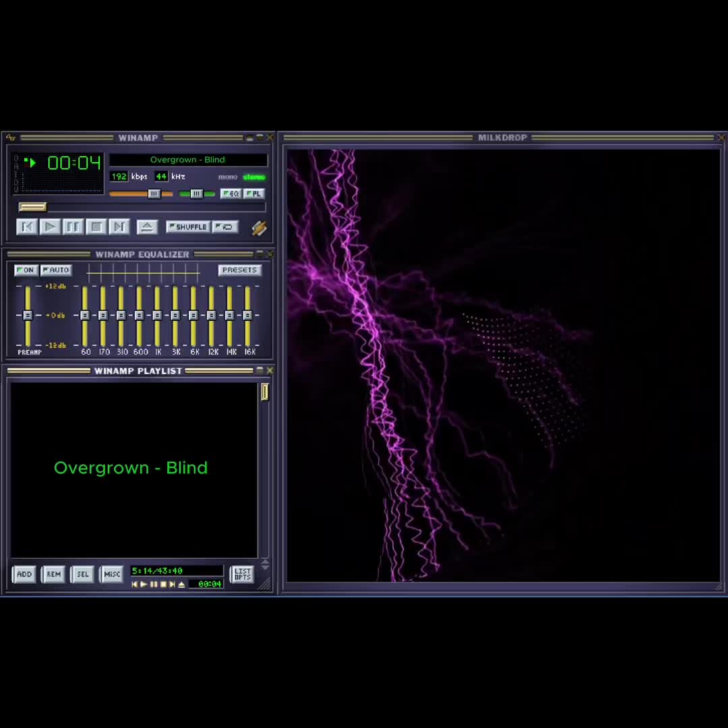Viewport: 728px width, 728px height.
Task: Click the mini pause icon in playlist
Action: click(154, 584)
